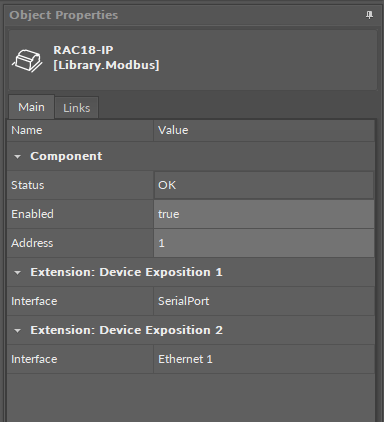Screen dimensions: 384x422
Task: Select the Address property label
Action: point(32,243)
